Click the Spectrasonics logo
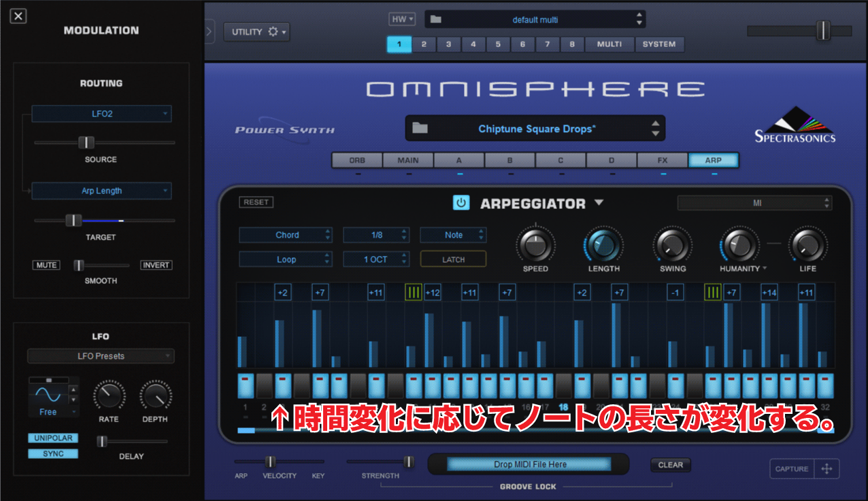The width and height of the screenshot is (868, 501). (795, 125)
